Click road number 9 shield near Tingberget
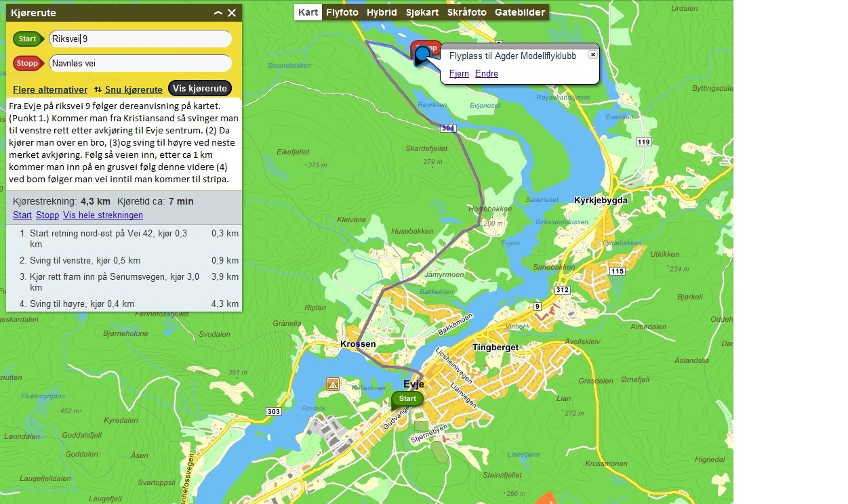 pos(536,308)
